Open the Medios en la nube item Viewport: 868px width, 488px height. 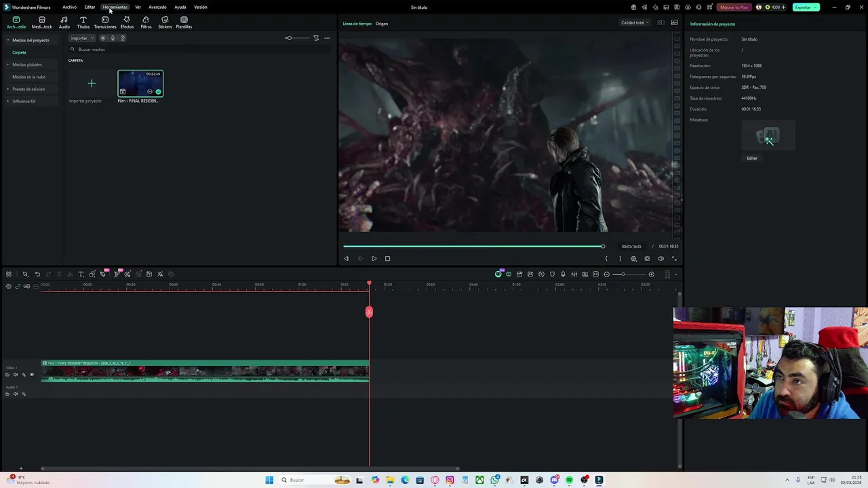click(x=28, y=77)
